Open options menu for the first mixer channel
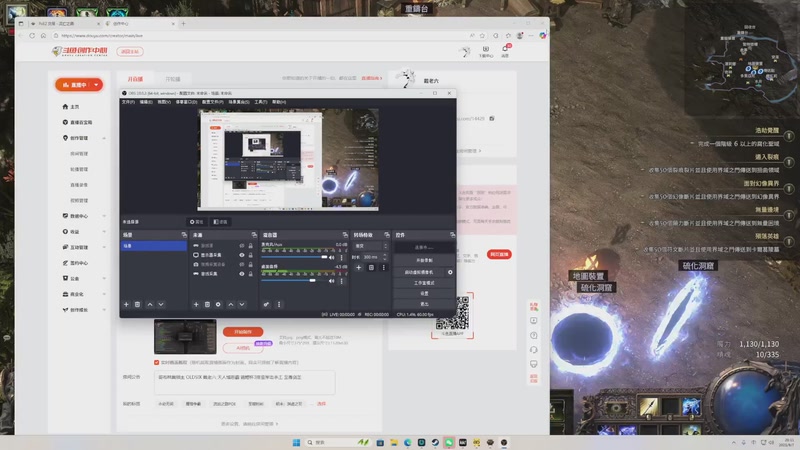Image resolution: width=800 pixels, height=450 pixels. coord(341,258)
